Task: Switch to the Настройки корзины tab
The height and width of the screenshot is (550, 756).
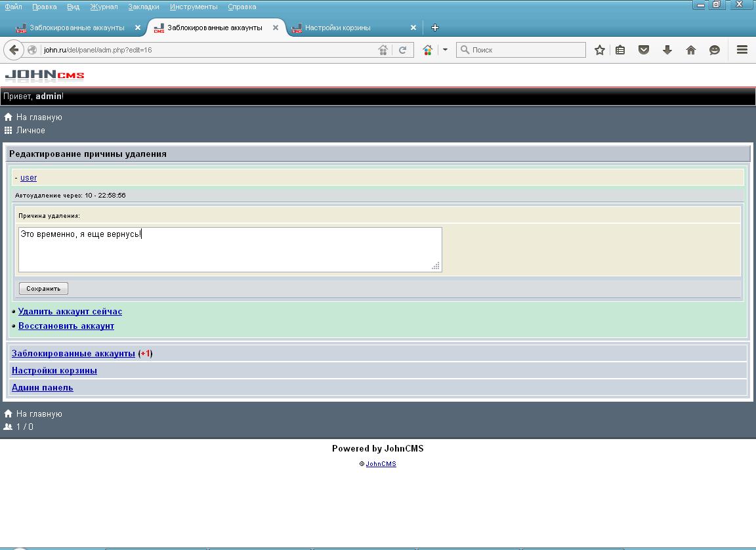Action: point(338,28)
